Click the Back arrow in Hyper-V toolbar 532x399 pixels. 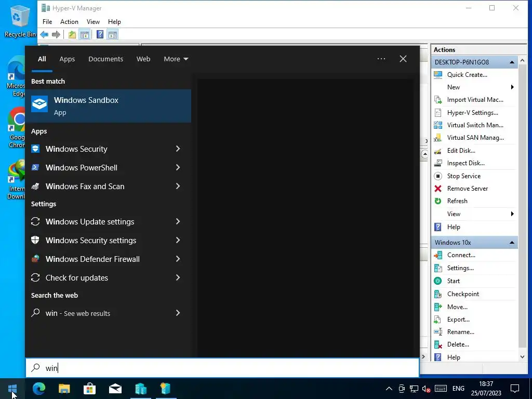(44, 35)
